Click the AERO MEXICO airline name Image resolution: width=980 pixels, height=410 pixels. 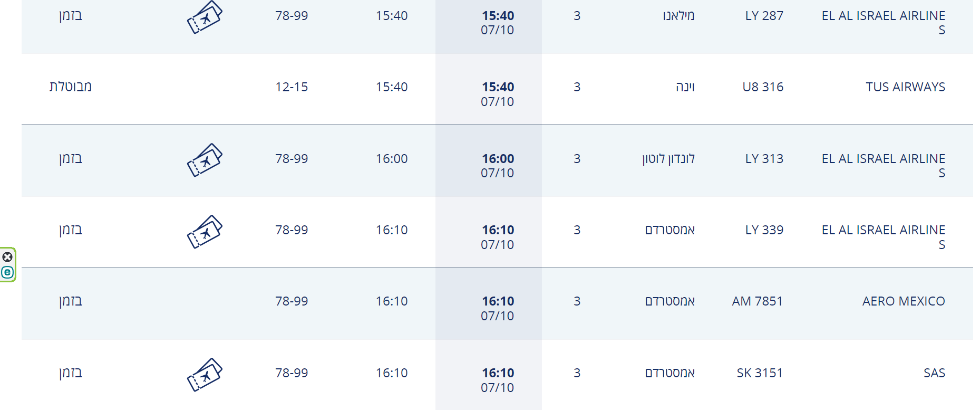pyautogui.click(x=903, y=301)
